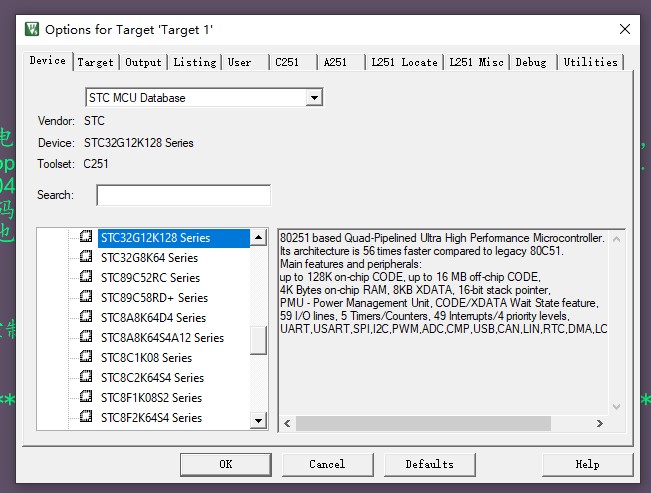This screenshot has width=651, height=493.
Task: Switch to L251 Misc tab
Action: coord(477,62)
